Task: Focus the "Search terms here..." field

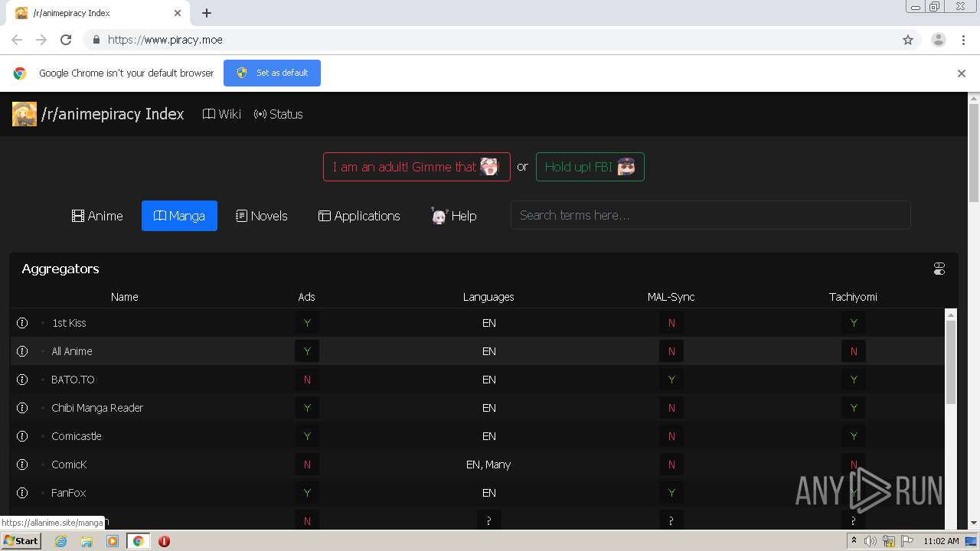Action: pos(710,215)
